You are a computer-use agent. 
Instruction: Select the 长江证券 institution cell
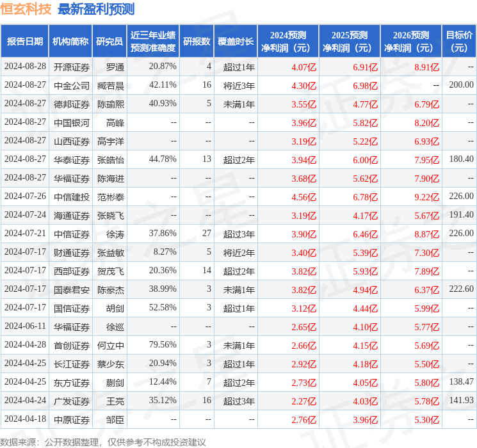[x=72, y=364]
